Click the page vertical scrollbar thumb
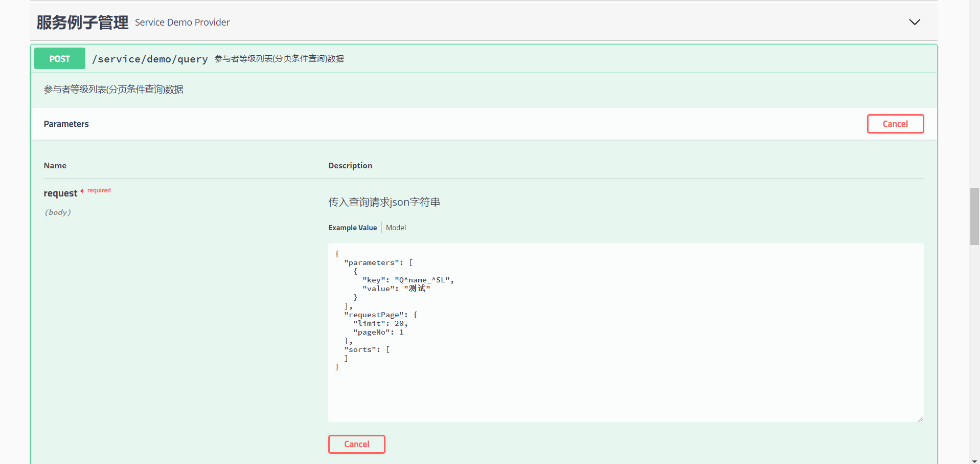The width and height of the screenshot is (980, 464). coord(974,216)
